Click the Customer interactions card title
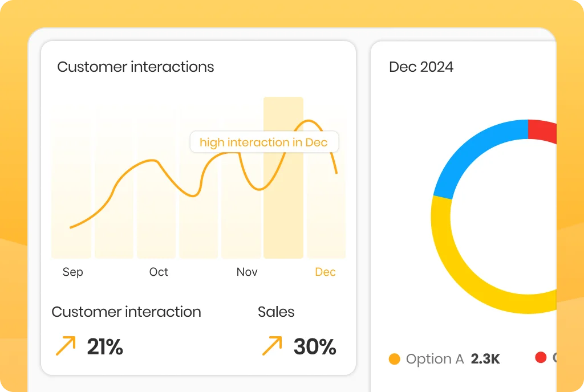 (x=136, y=67)
